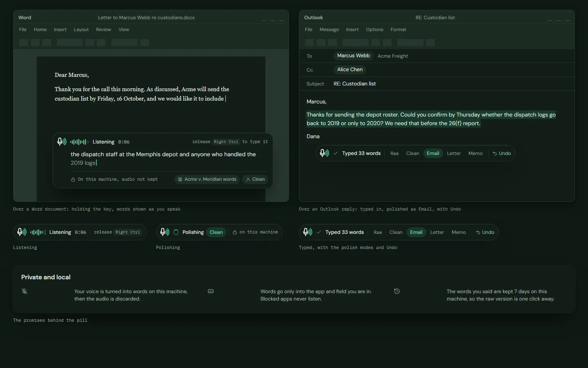Click the microphone icon in Outlook's Typed pill
Viewport: 588px width, 368px height.
tap(324, 153)
